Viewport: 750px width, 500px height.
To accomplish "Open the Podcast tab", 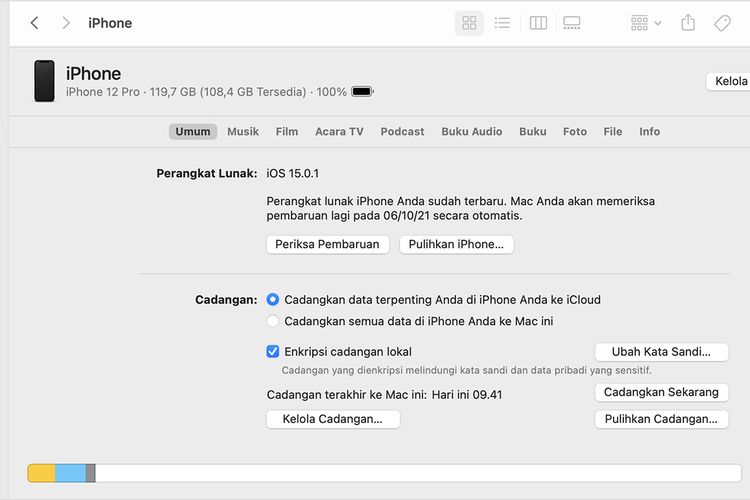I will coord(402,132).
